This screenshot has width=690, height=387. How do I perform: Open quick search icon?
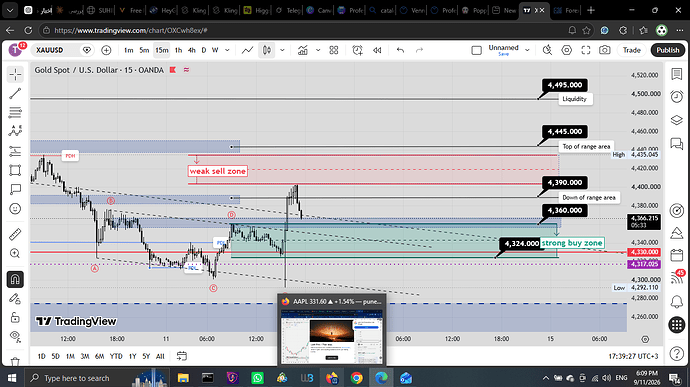point(547,50)
